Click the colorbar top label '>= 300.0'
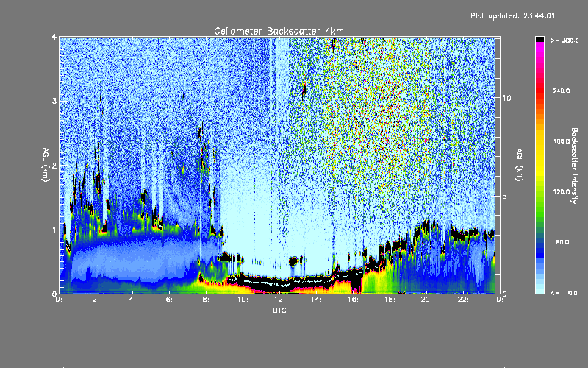 [x=564, y=40]
